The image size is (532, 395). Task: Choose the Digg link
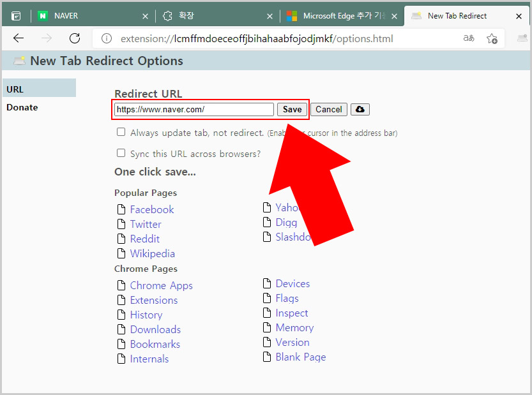click(x=286, y=223)
